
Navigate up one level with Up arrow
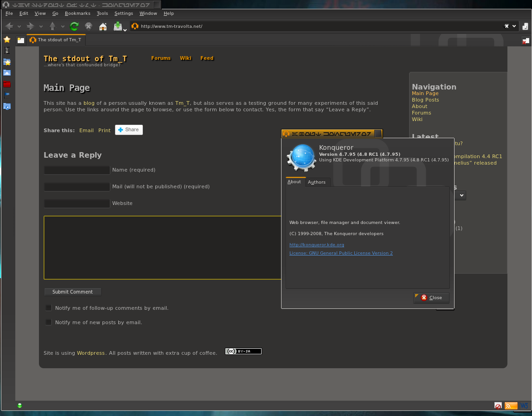pyautogui.click(x=52, y=26)
